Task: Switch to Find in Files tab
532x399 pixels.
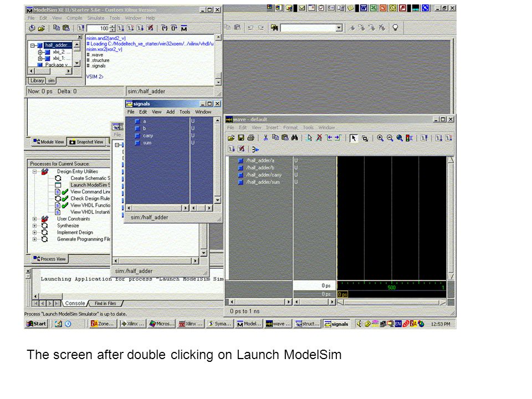Action: 105,303
